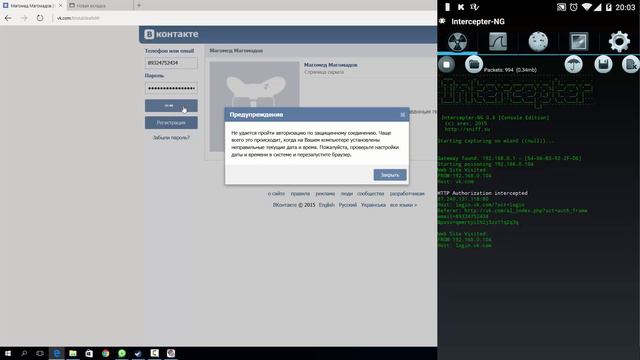Click the Закрыть button in the warning dialog
The image size is (640, 360).
[x=390, y=175]
